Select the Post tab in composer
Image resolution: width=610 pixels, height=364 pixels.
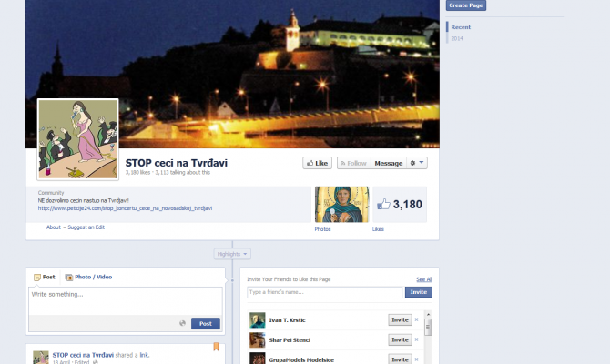click(x=44, y=277)
